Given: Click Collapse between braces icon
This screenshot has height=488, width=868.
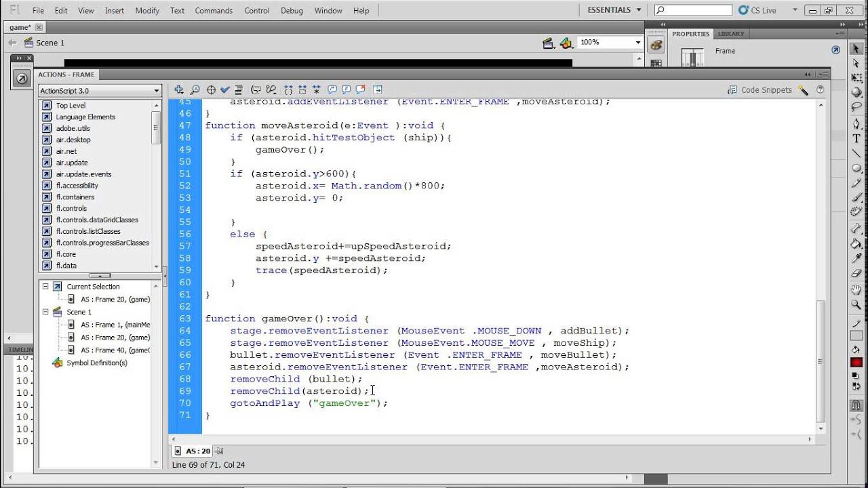Looking at the screenshot, I should pos(288,89).
